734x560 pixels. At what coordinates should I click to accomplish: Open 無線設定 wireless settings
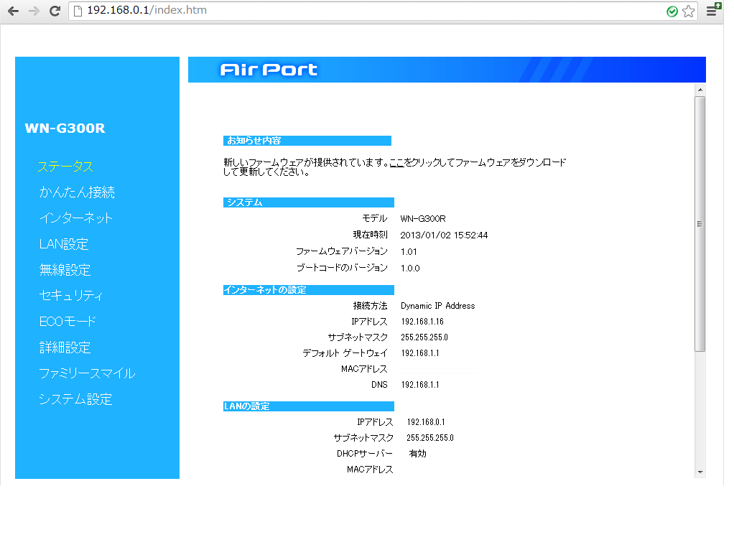point(65,270)
